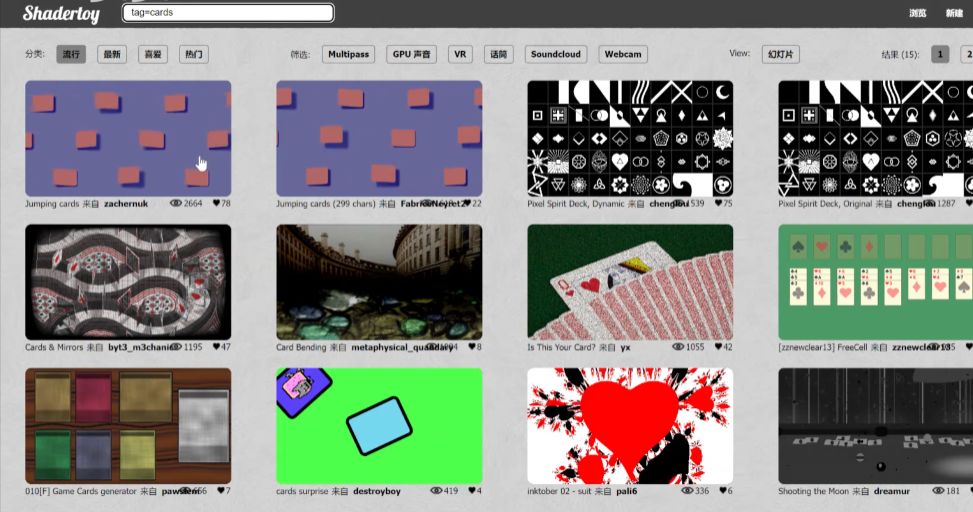Visit author pali6's profile
The height and width of the screenshot is (512, 973).
coord(626,491)
